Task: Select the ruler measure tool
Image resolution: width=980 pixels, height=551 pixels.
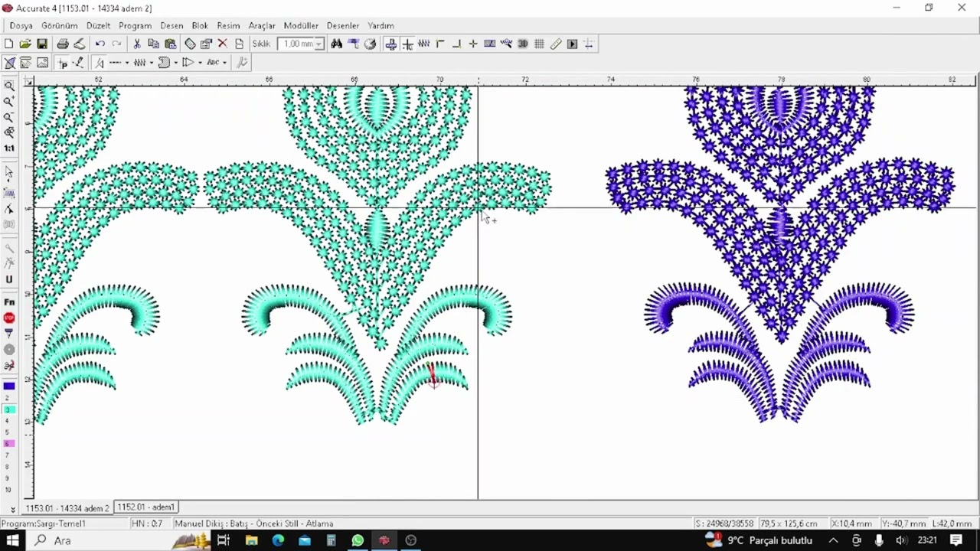Action: point(557,44)
